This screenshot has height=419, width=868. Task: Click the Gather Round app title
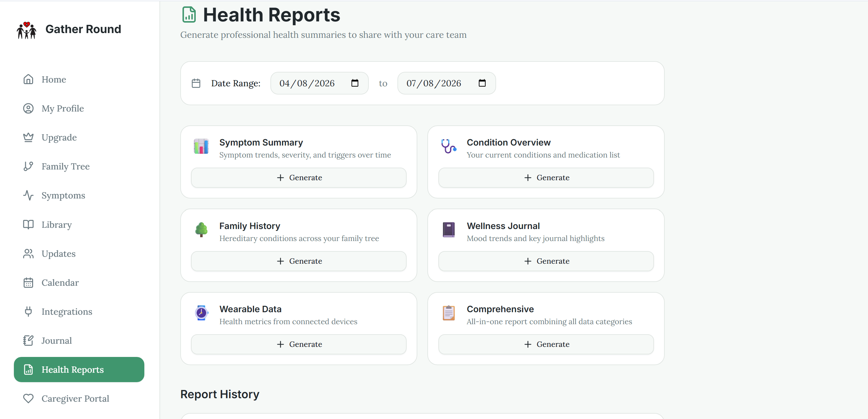click(x=83, y=29)
